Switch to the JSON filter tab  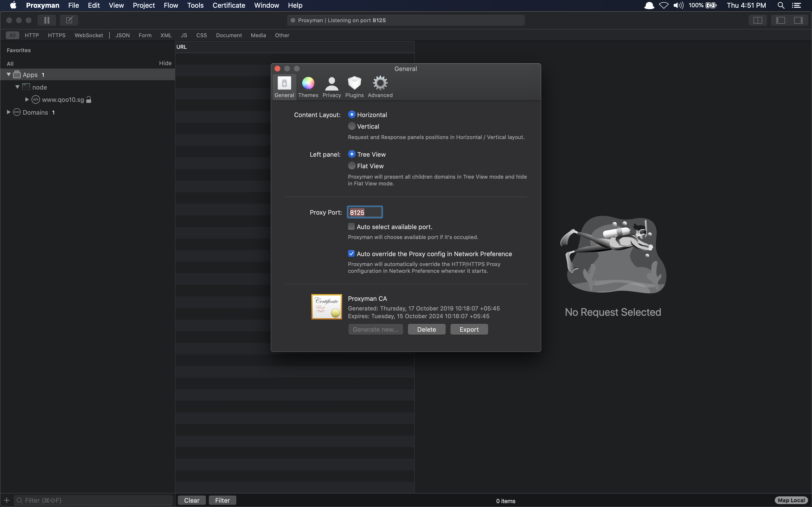pos(123,35)
